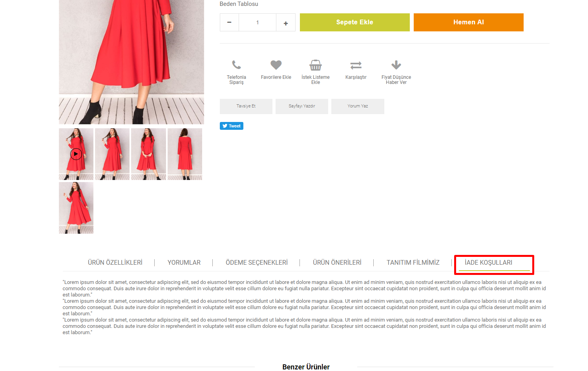
Task: Click the İstek Listeme Ekle basket icon
Action: click(x=316, y=65)
